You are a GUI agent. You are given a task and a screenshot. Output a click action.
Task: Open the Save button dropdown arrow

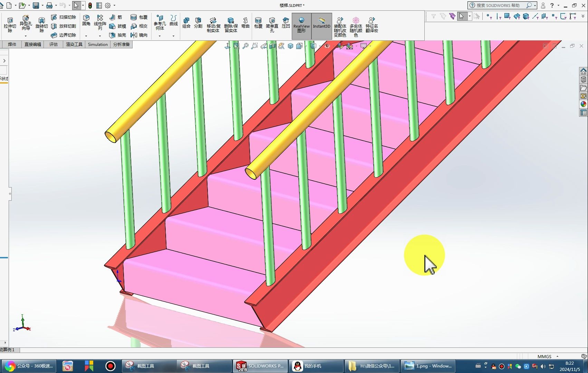coord(42,6)
